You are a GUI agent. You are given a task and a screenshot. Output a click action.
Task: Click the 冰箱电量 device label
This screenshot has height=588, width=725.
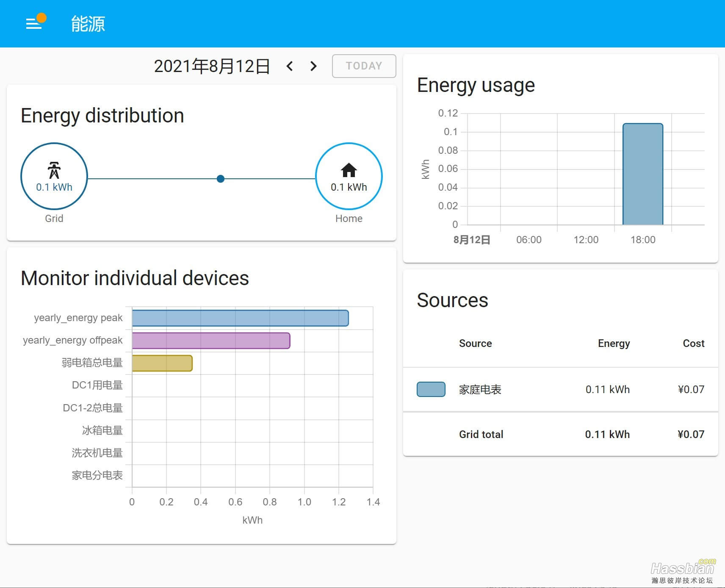(102, 430)
